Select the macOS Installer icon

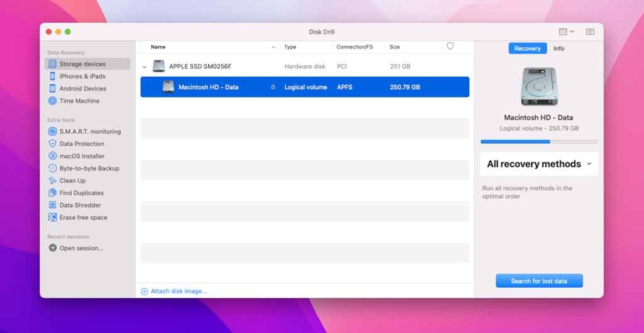[x=53, y=156]
